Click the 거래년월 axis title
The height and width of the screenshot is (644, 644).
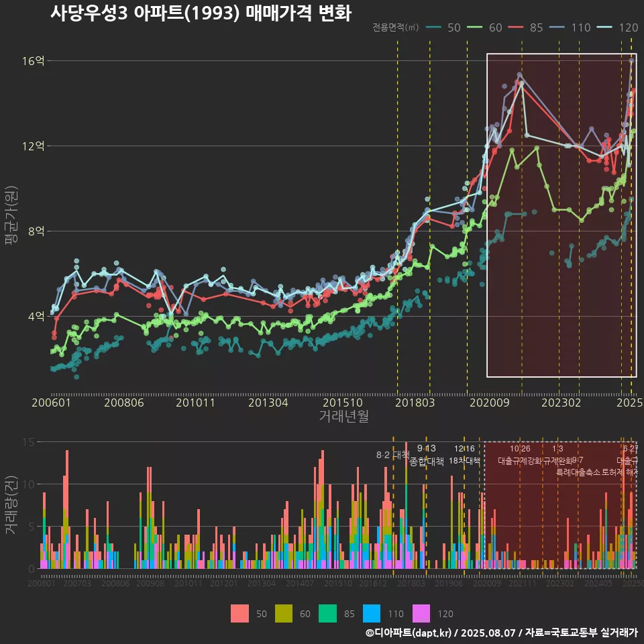[343, 416]
